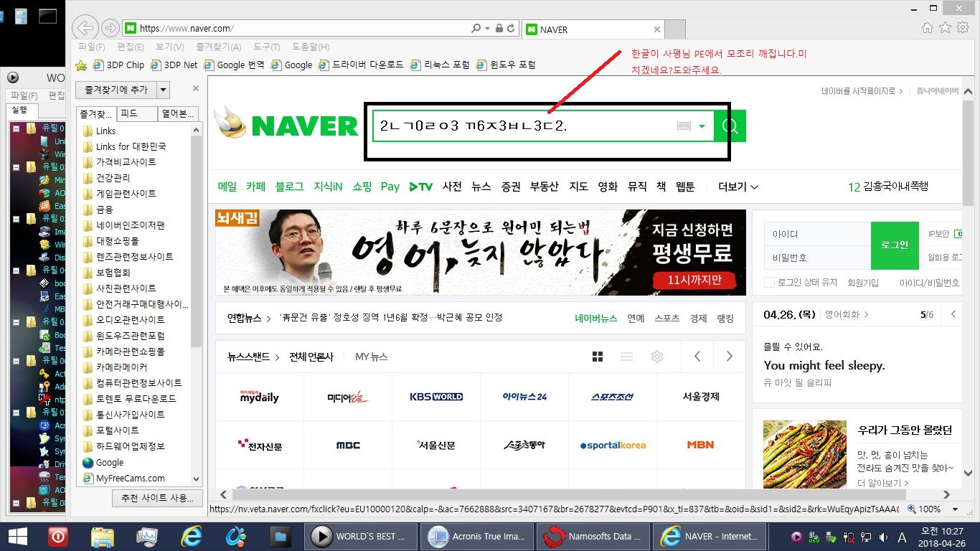Switch newsstand to grid view
Viewport: 980px width, 551px height.
598,357
